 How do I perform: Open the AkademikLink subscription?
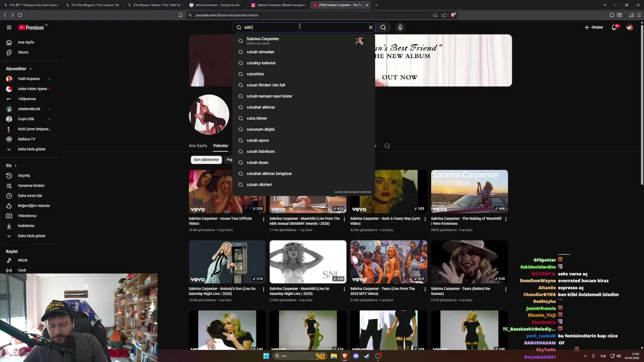click(29, 109)
